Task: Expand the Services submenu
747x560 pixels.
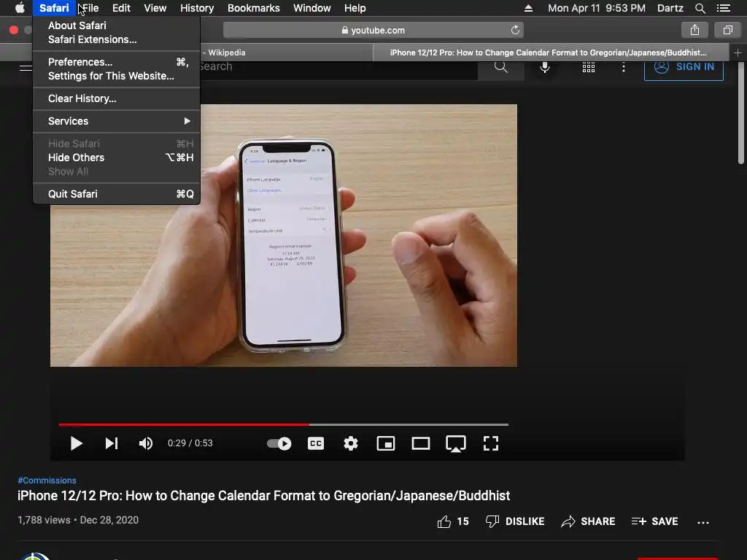Action: click(x=116, y=121)
